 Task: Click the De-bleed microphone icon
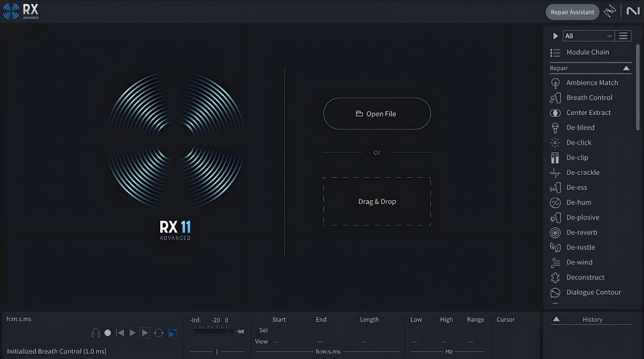pos(555,127)
